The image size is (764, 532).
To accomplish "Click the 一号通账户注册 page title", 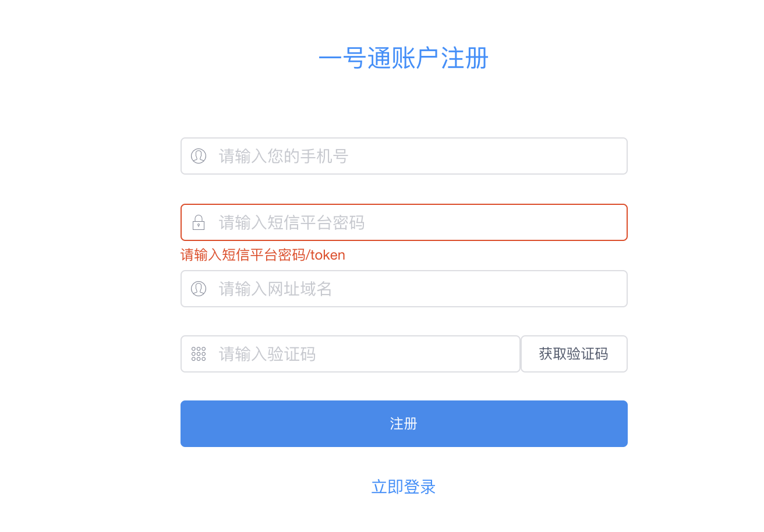I will pyautogui.click(x=404, y=58).
